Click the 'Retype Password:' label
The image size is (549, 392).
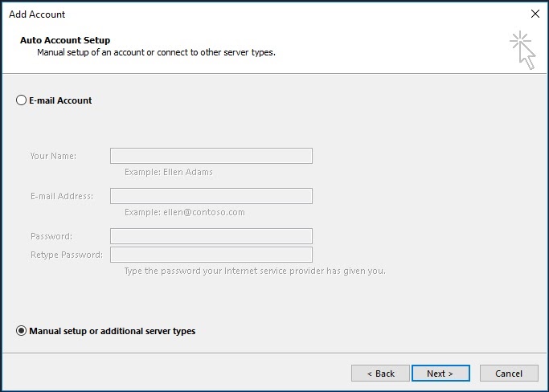point(66,255)
